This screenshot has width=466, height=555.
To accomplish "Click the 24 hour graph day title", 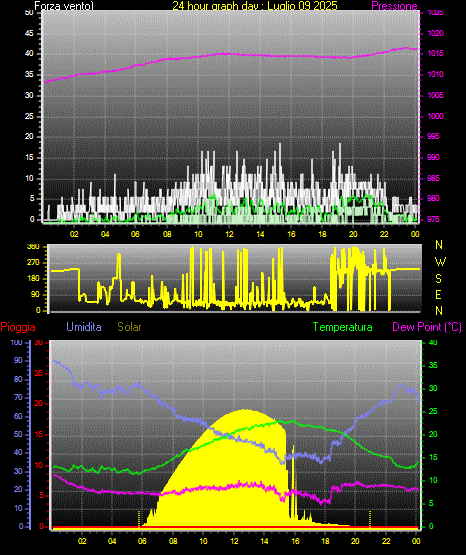I will coord(255,6).
